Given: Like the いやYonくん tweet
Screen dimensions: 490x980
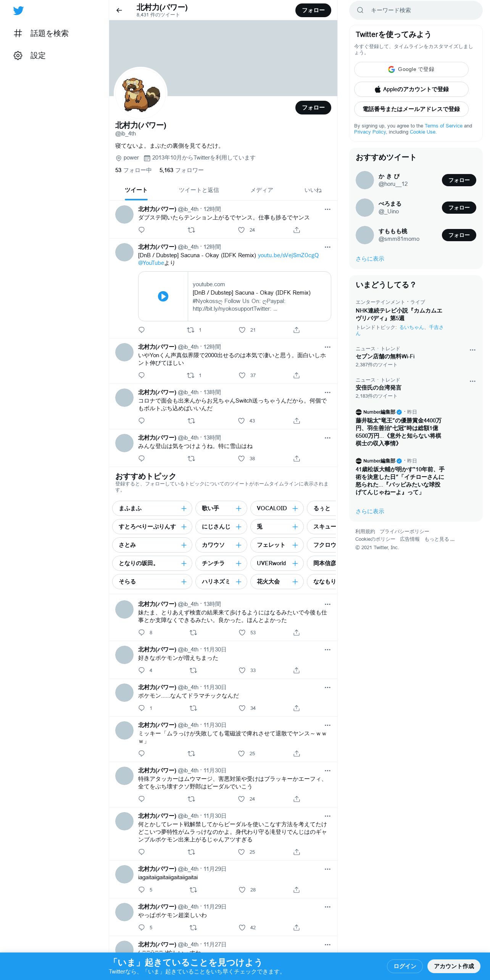Looking at the screenshot, I should (x=242, y=375).
